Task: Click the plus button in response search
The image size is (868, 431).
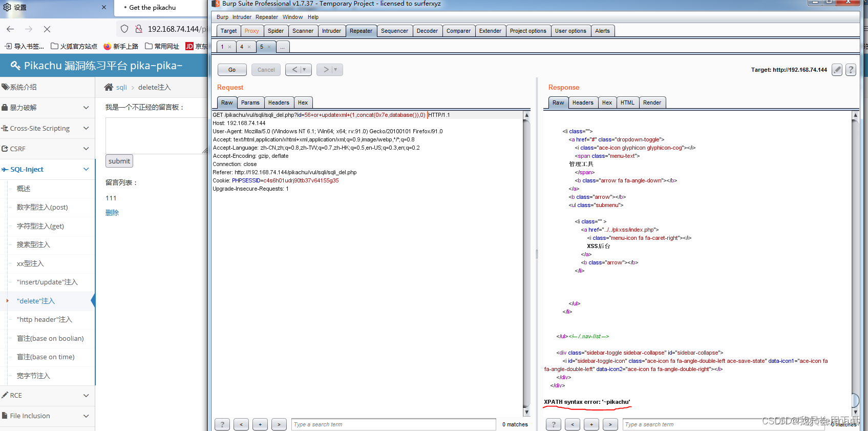Action: pyautogui.click(x=591, y=424)
